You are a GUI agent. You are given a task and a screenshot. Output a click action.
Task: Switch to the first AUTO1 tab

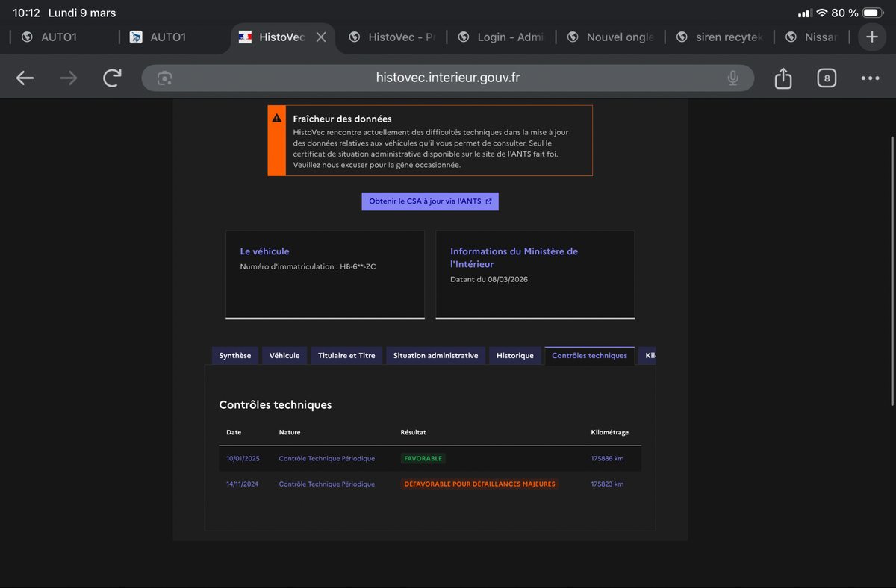[61, 37]
